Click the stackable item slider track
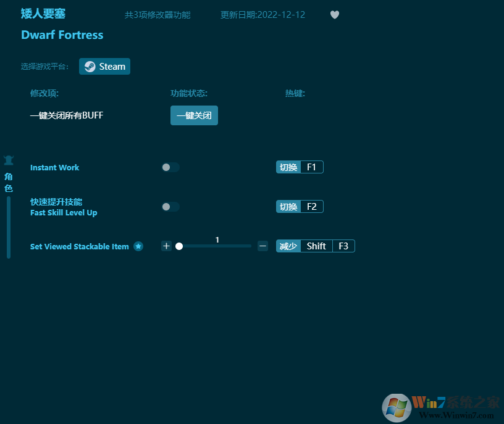 click(214, 246)
